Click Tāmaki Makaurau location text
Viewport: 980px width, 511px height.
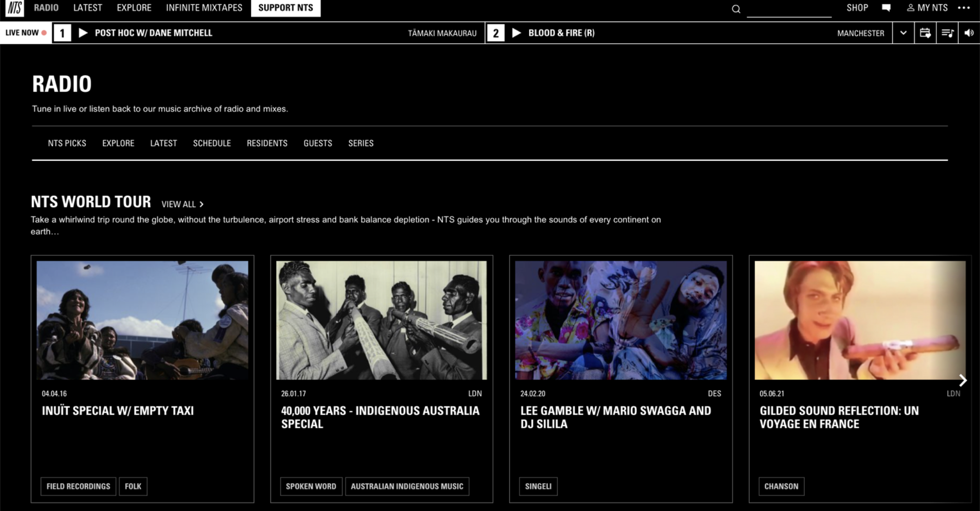point(442,33)
